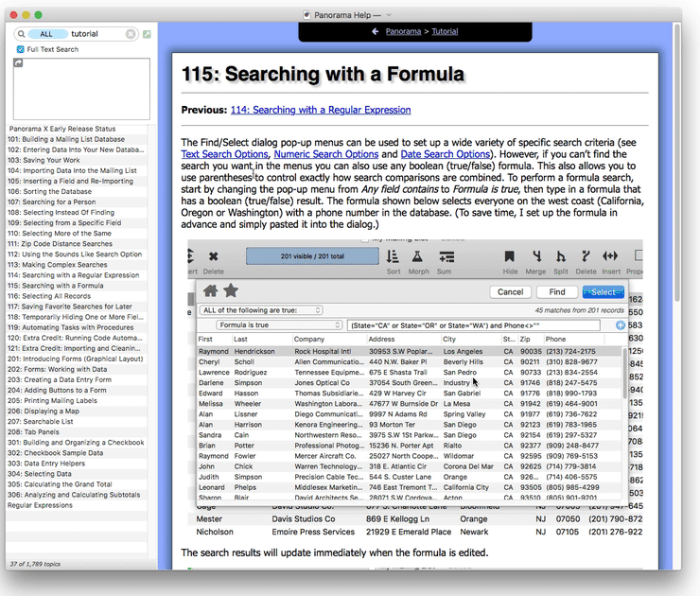This screenshot has width=700, height=596.
Task: Click the tutorial search input field
Action: 96,34
